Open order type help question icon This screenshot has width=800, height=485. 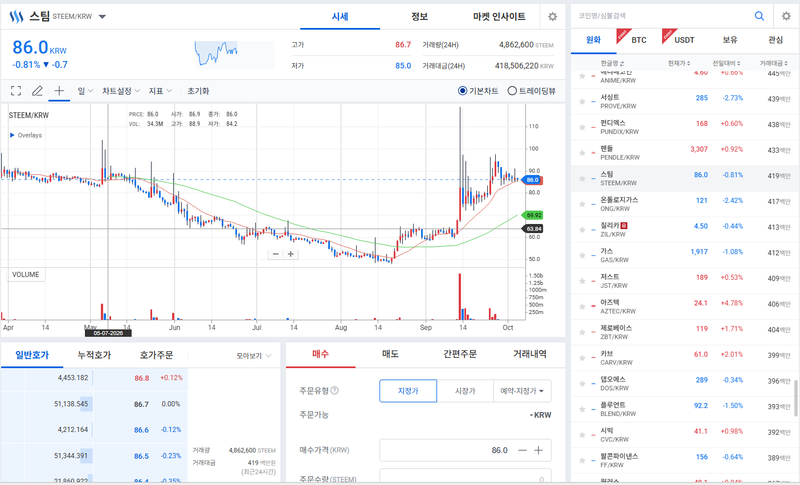[x=335, y=391]
